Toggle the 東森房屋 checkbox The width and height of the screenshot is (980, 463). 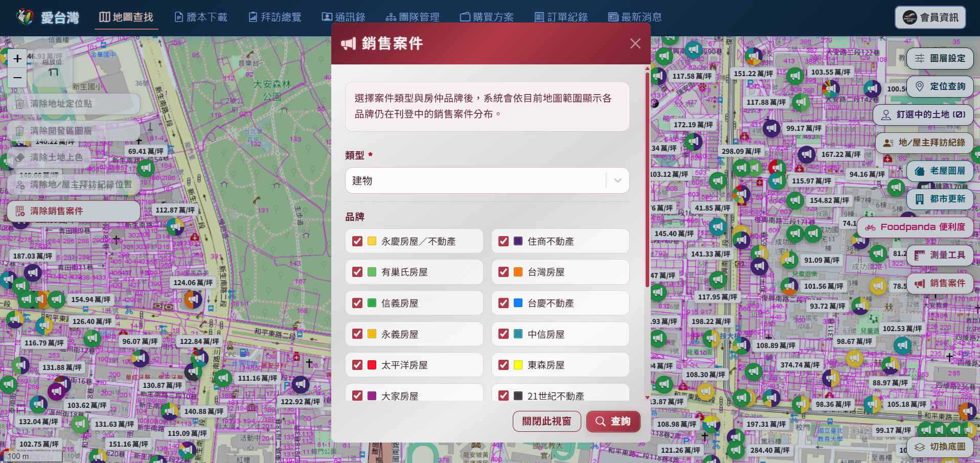tap(504, 365)
